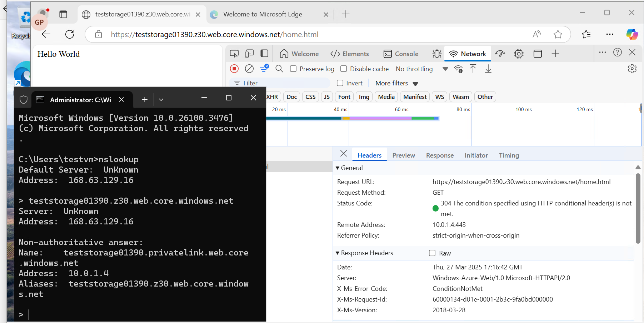Refresh the home.html page

70,34
